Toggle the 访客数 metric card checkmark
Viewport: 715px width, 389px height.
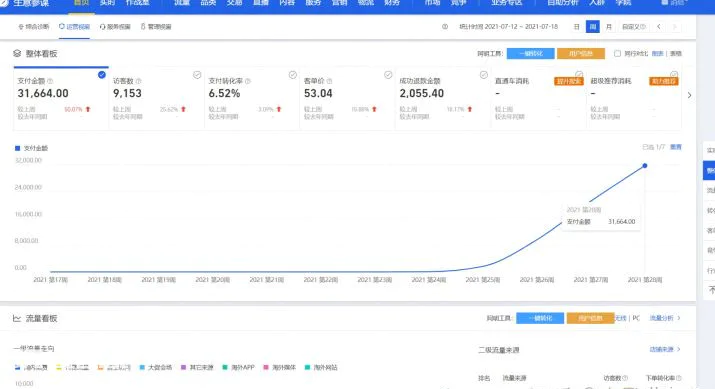[197, 75]
